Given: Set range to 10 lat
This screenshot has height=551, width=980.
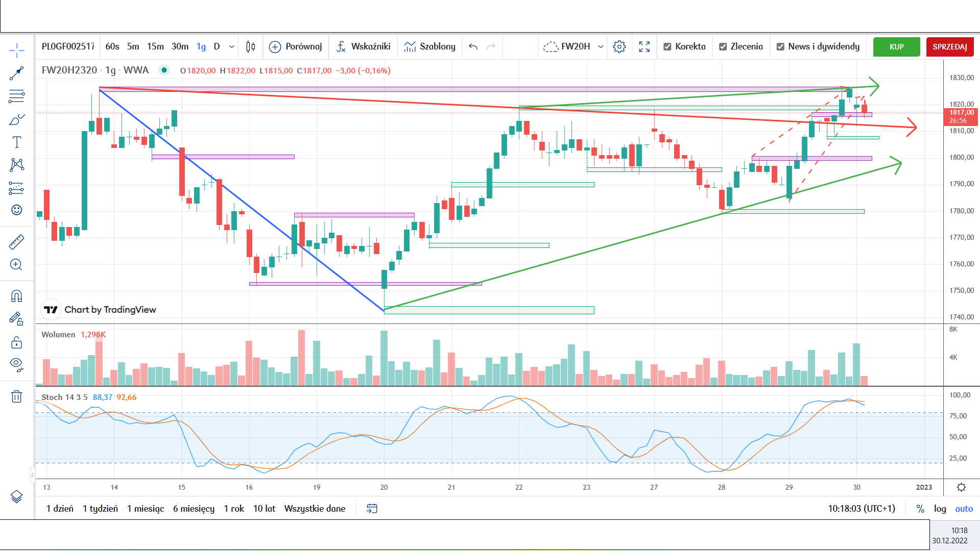Looking at the screenshot, I should 264,509.
